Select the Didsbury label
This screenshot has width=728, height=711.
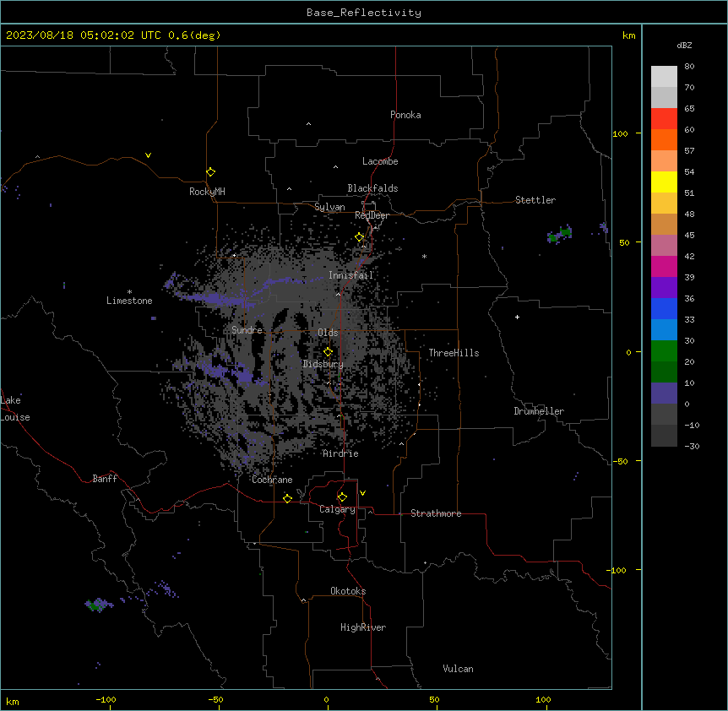(323, 364)
